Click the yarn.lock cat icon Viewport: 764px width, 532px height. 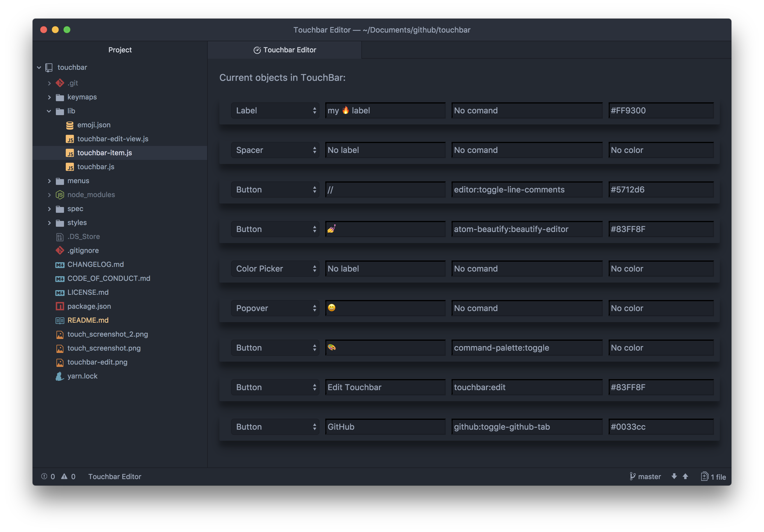click(x=60, y=376)
